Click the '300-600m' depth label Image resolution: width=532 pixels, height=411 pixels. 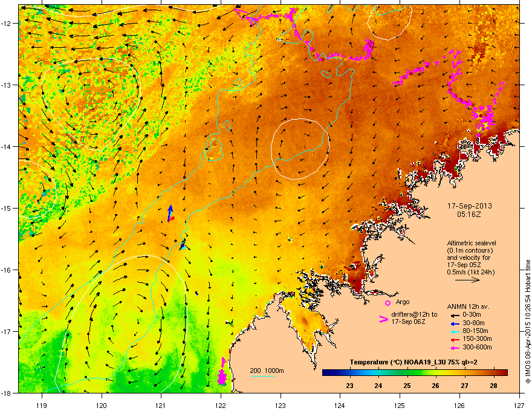click(477, 348)
